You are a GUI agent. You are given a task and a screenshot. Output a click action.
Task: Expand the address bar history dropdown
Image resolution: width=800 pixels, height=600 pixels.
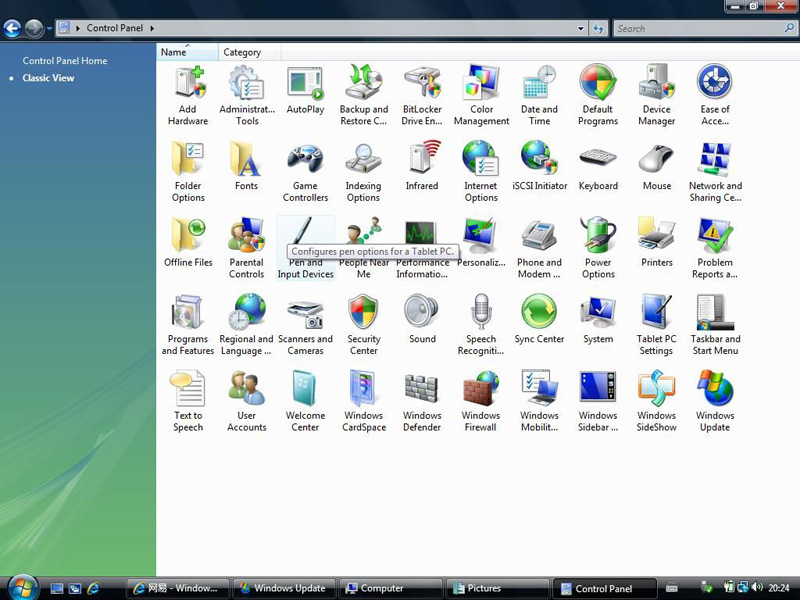coord(581,29)
